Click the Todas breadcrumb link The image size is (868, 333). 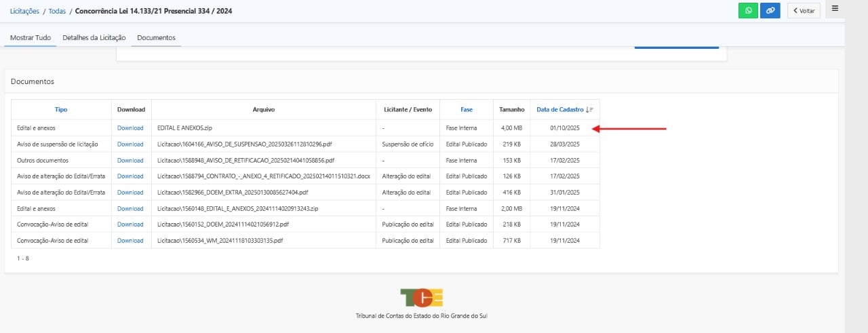57,12
